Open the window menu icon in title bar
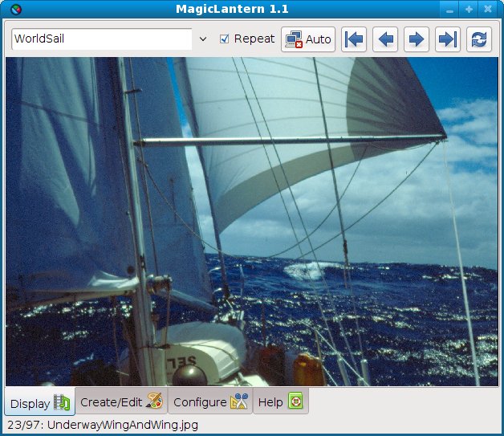Image resolution: width=504 pixels, height=436 pixels. [10, 9]
